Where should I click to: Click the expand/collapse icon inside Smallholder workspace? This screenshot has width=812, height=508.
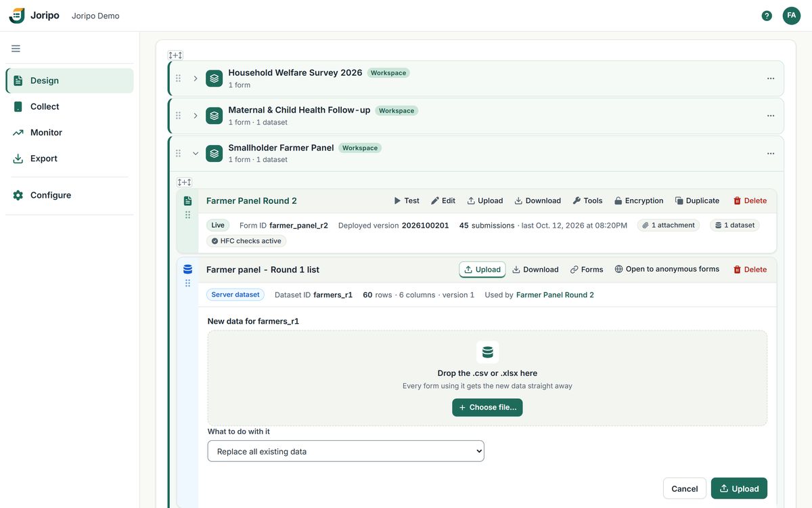[184, 182]
